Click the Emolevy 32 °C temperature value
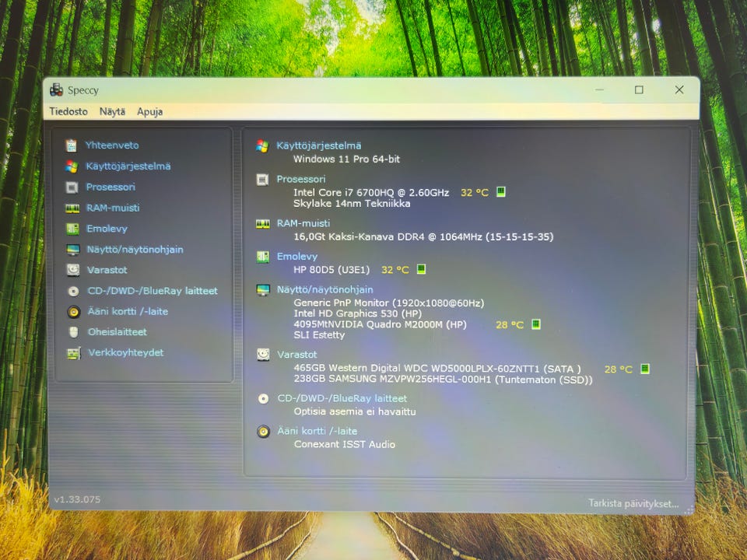Image resolution: width=747 pixels, height=560 pixels. click(395, 270)
